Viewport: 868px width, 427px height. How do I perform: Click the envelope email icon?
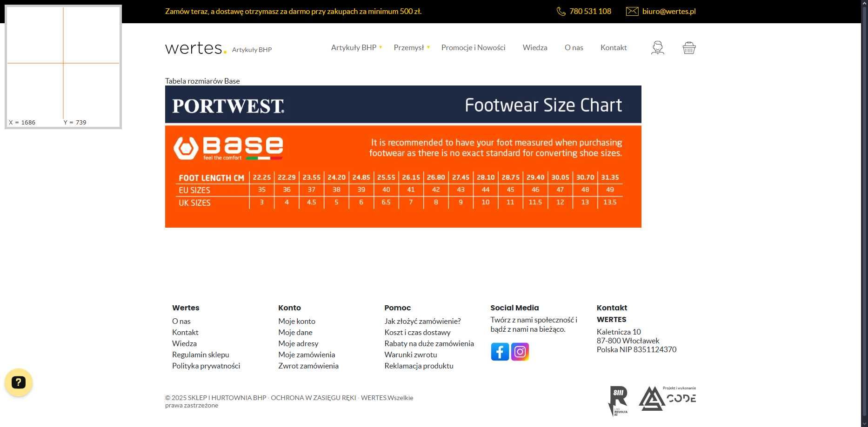632,11
